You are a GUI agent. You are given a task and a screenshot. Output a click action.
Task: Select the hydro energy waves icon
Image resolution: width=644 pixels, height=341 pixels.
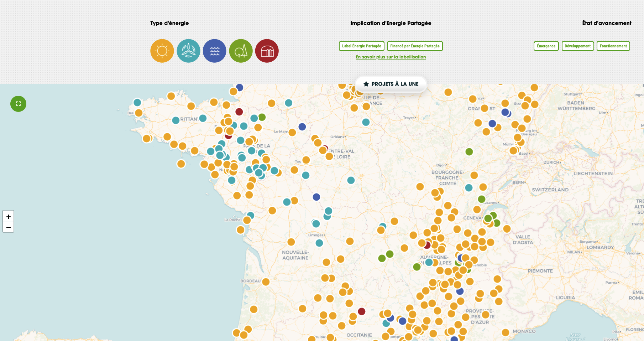pos(215,51)
